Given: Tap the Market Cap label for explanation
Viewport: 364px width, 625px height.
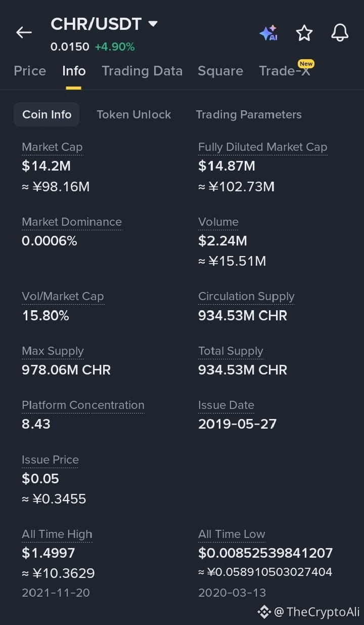Looking at the screenshot, I should click(x=52, y=147).
